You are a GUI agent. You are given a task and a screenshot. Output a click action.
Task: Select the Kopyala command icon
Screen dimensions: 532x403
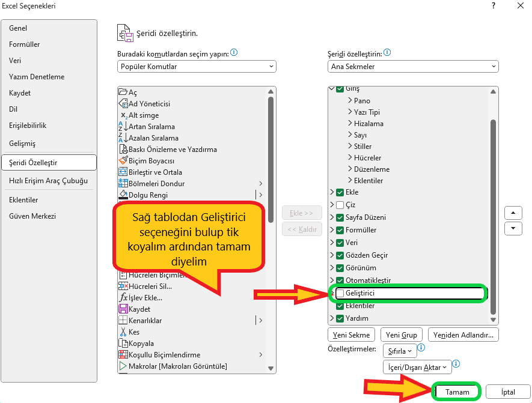click(123, 344)
